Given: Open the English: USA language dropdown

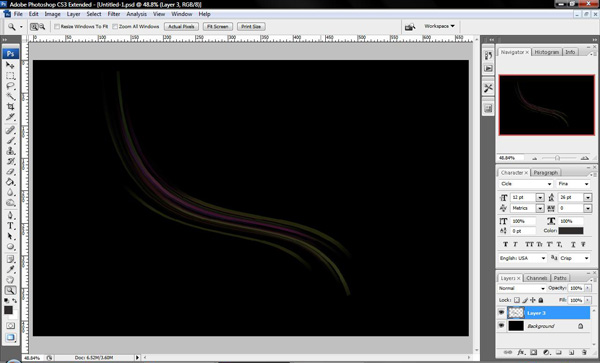Looking at the screenshot, I should tap(522, 258).
